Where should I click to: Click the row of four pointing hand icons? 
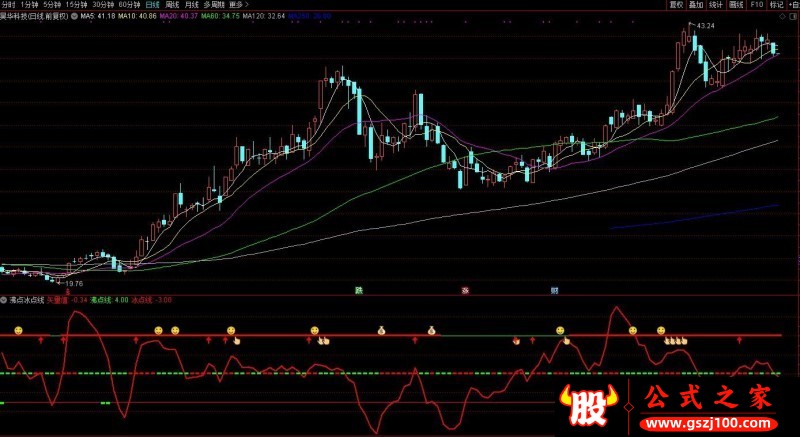coord(676,341)
